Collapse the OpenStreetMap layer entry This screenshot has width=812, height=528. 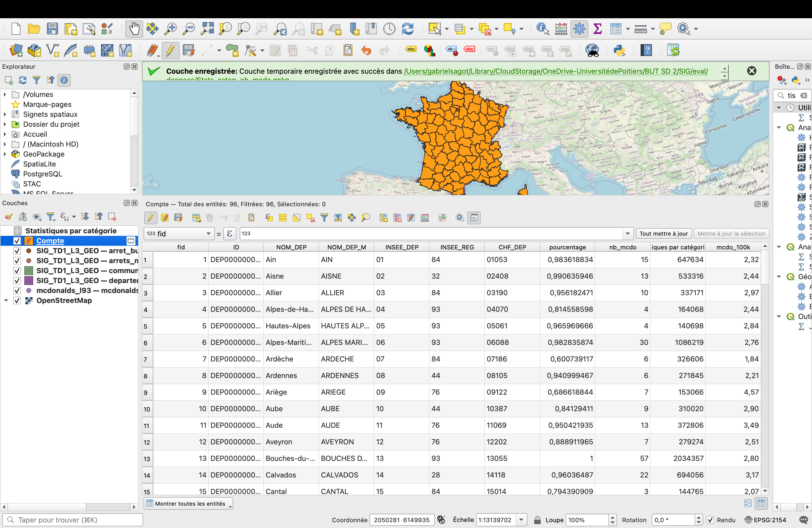(6, 300)
